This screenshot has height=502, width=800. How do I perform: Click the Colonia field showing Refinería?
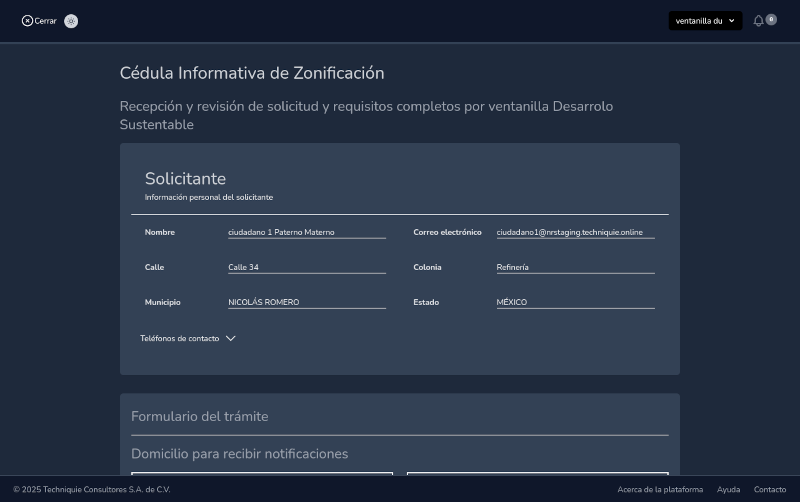(x=575, y=267)
